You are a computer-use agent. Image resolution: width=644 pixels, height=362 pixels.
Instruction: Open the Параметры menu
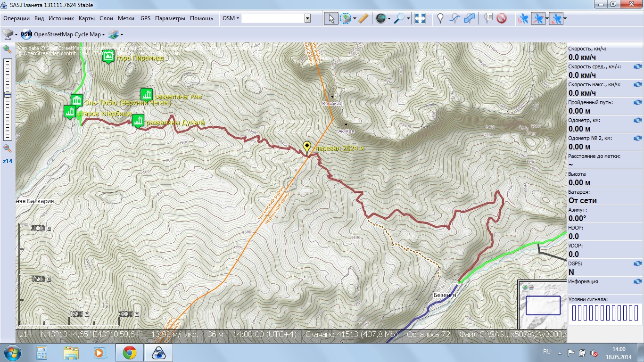pos(170,18)
